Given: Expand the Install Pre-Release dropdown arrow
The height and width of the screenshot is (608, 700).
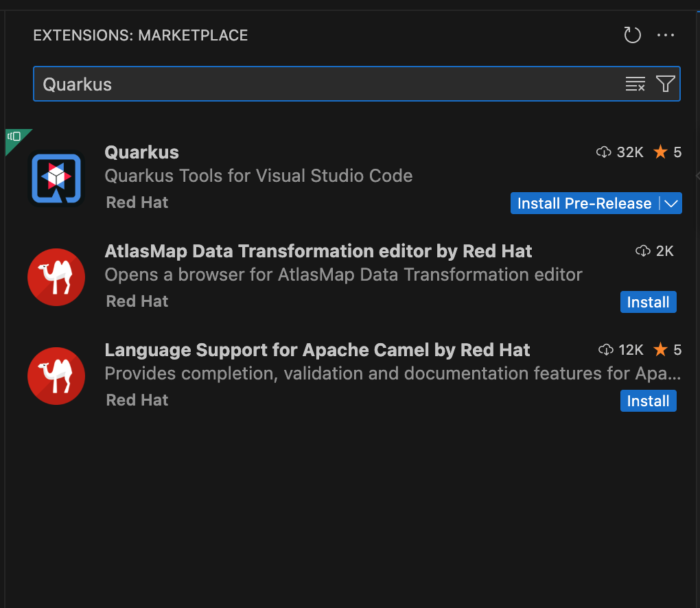Looking at the screenshot, I should point(671,203).
